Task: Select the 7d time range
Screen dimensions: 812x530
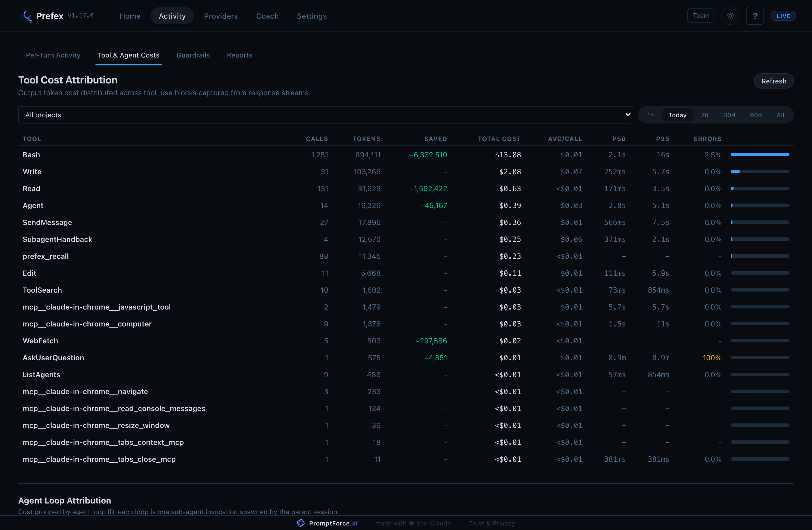Action: (x=705, y=115)
